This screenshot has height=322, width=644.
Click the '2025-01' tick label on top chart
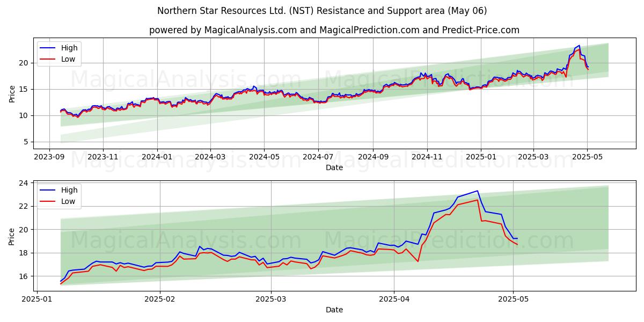[x=481, y=157]
